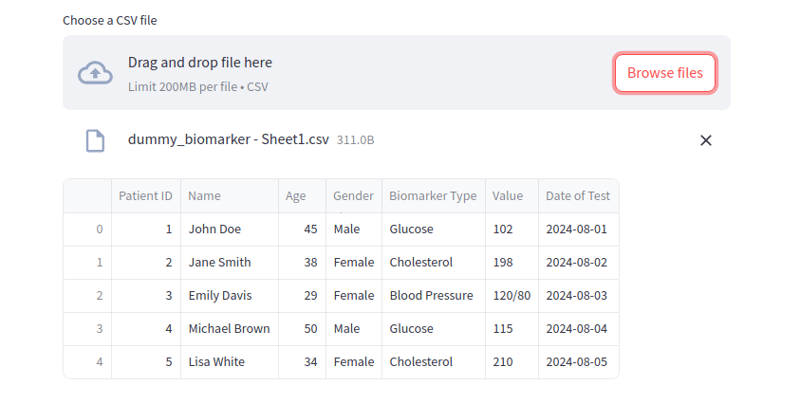Image resolution: width=800 pixels, height=404 pixels.
Task: Click the uploaded CSV file document icon
Action: (x=95, y=140)
